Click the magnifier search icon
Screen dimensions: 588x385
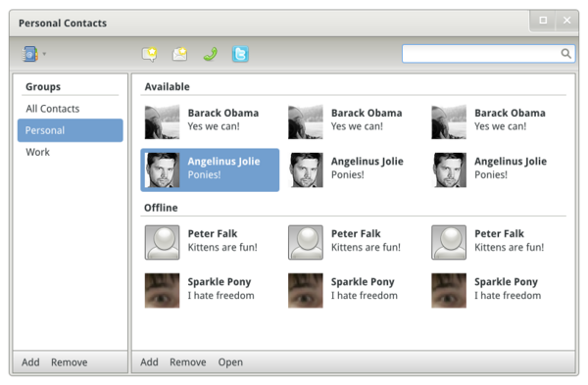[565, 54]
